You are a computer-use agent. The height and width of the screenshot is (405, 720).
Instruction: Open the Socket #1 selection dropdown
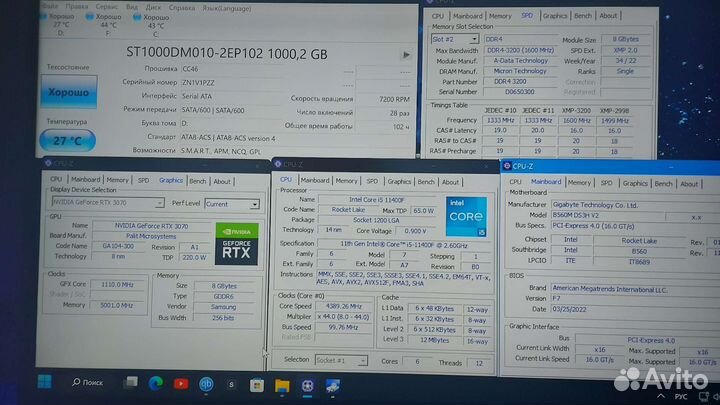pos(341,360)
